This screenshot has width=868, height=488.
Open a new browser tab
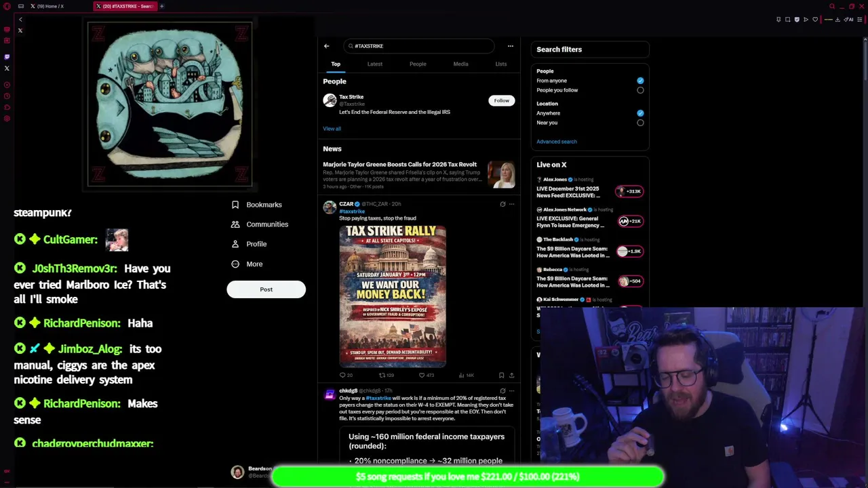162,6
